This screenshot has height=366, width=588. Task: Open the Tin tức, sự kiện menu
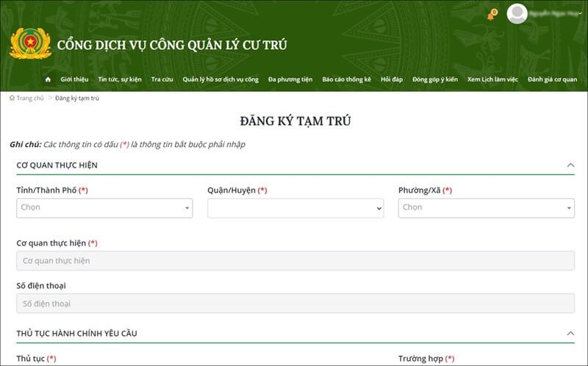click(x=120, y=79)
